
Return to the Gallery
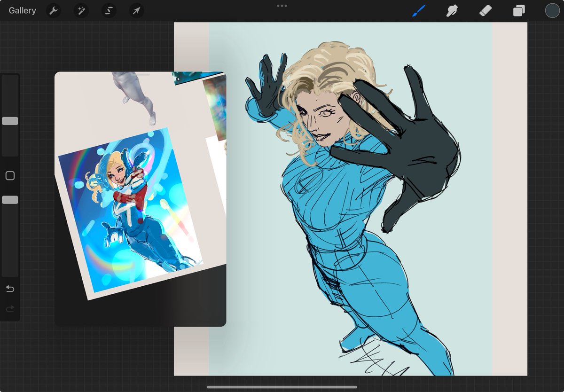point(22,10)
